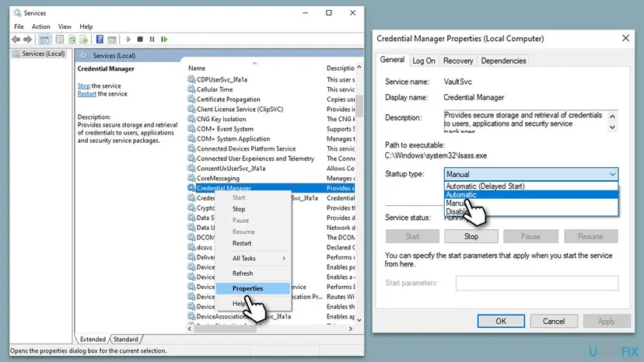Switch to the Extended view tab
The height and width of the screenshot is (362, 644).
tap(93, 339)
